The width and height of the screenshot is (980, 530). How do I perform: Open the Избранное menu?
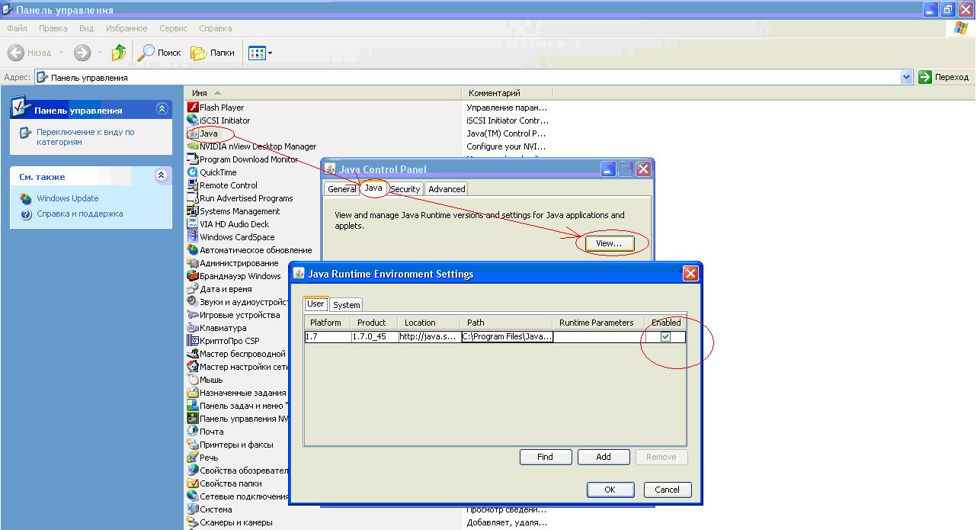click(127, 28)
